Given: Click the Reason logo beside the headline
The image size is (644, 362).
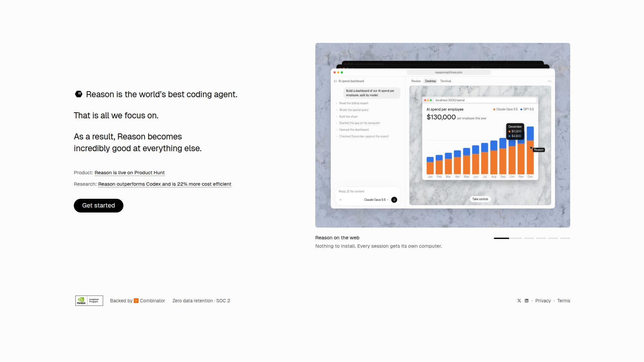Looking at the screenshot, I should [x=78, y=94].
